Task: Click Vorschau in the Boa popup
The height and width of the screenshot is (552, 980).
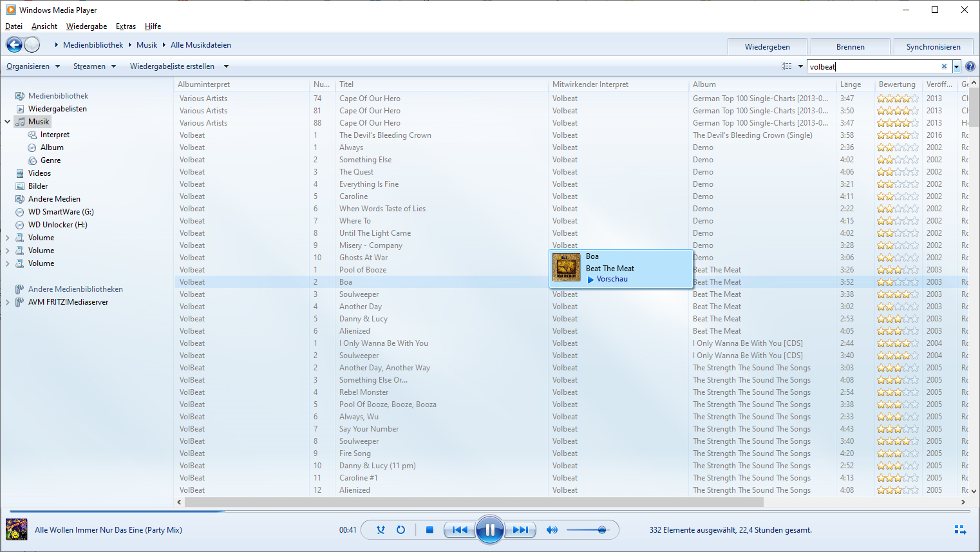Action: (x=612, y=279)
